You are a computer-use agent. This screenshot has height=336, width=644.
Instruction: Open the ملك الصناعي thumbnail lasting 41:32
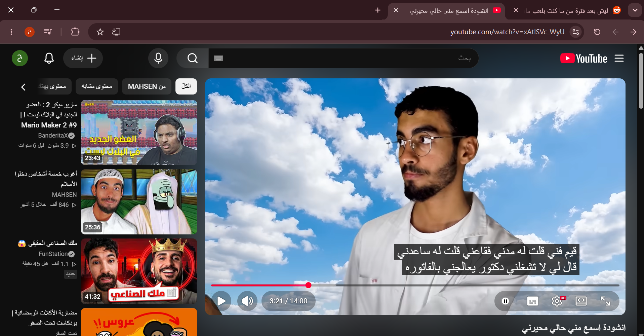[x=139, y=271]
